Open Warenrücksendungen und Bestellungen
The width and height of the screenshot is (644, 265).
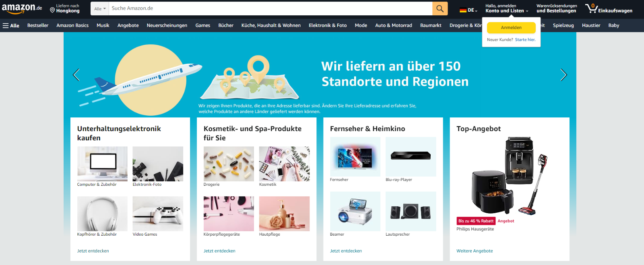[x=557, y=8]
